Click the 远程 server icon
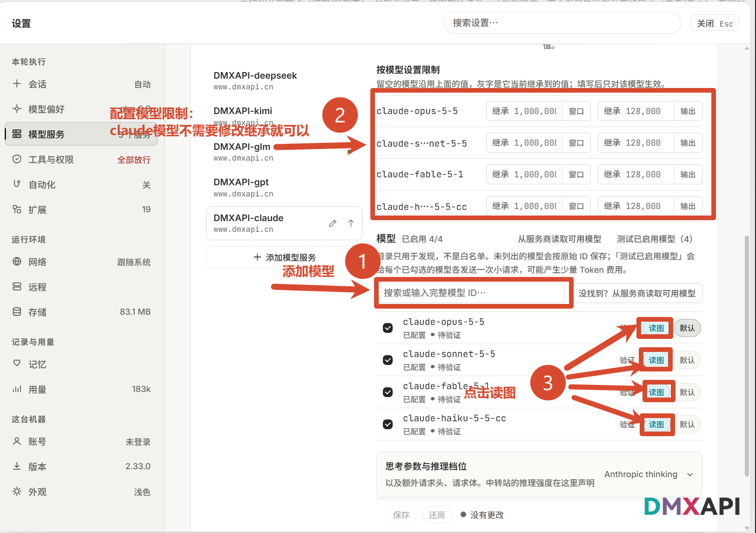756x533 pixels. click(17, 287)
